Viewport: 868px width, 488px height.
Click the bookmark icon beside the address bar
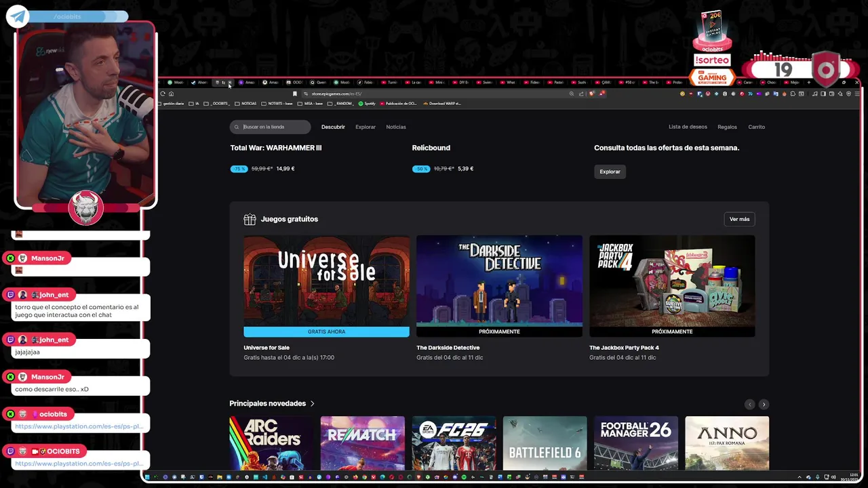(294, 94)
